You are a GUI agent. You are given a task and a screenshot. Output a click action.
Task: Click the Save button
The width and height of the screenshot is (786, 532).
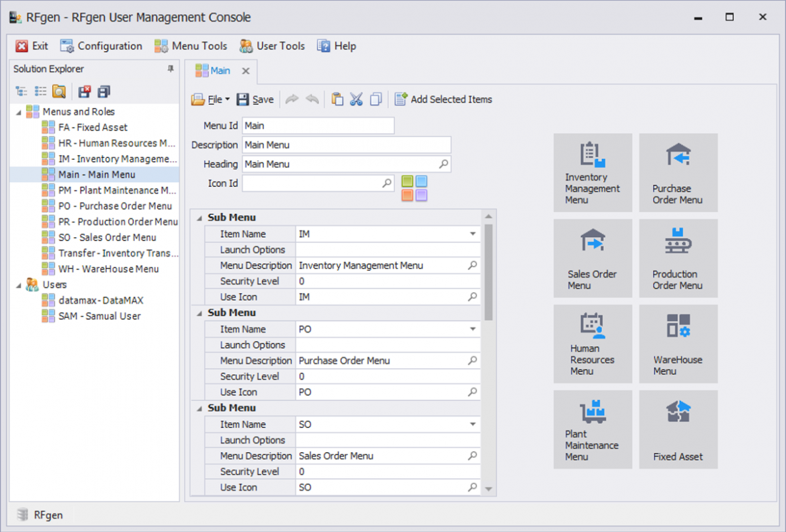pos(255,99)
